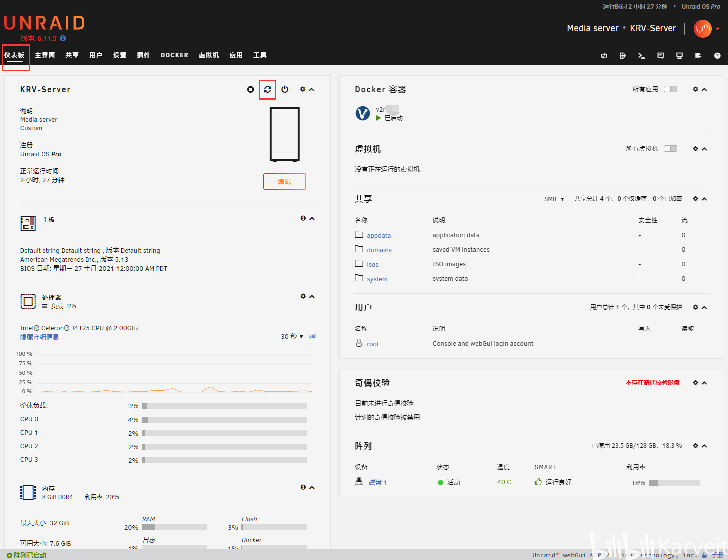
Task: Click the feedback speech-bubble icon
Action: click(x=661, y=56)
